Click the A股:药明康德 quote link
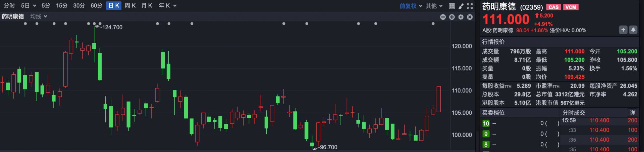The height and width of the screenshot is (152, 644). click(x=498, y=30)
